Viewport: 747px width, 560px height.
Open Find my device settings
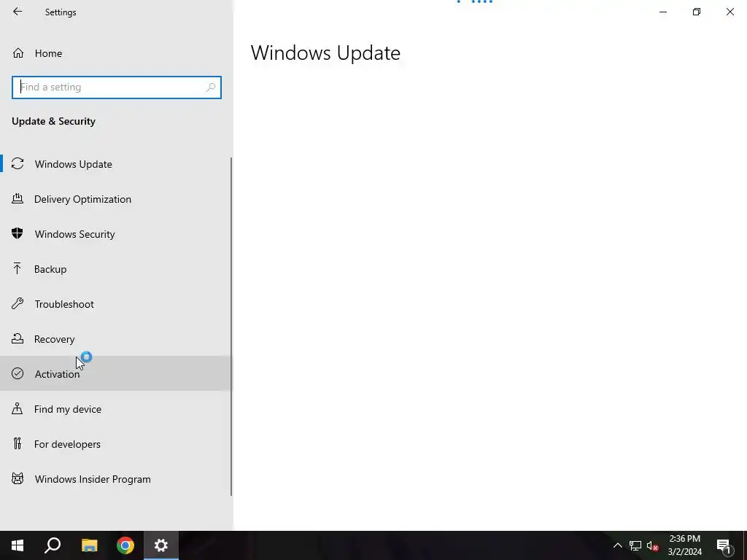click(116, 409)
